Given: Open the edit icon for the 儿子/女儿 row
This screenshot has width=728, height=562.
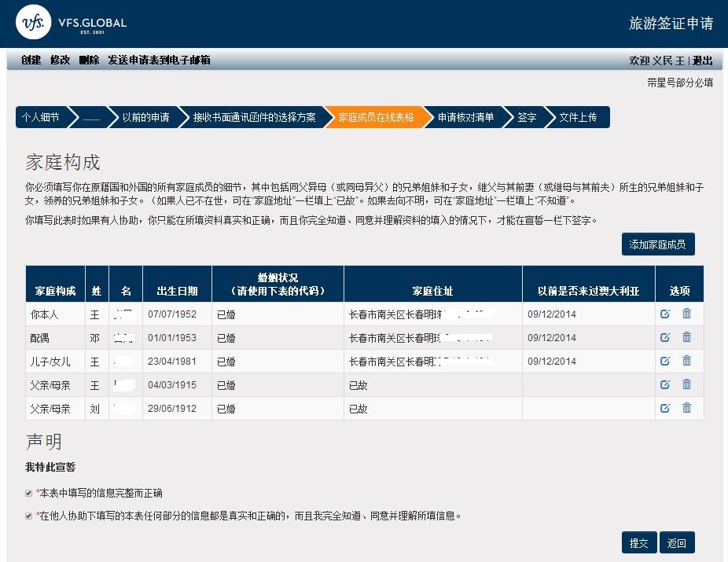Looking at the screenshot, I should [x=665, y=361].
